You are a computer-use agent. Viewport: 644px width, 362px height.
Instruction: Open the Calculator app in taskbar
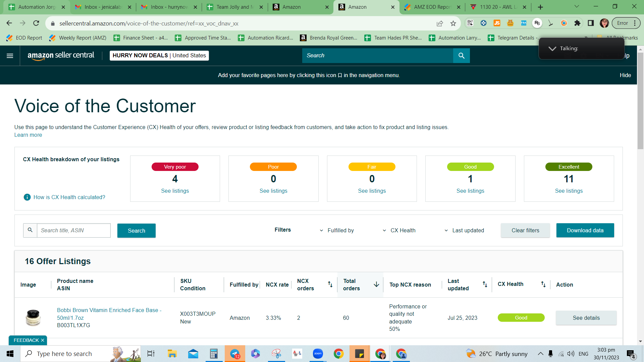tap(214, 354)
